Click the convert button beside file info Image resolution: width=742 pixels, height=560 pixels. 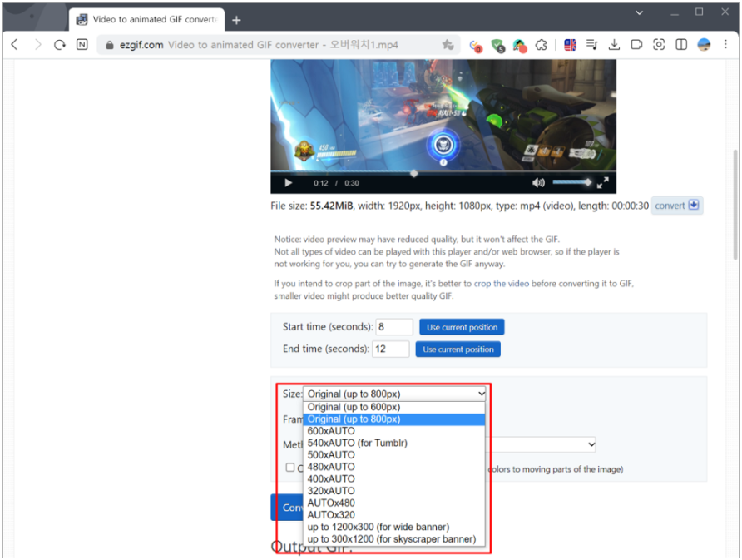click(x=676, y=206)
